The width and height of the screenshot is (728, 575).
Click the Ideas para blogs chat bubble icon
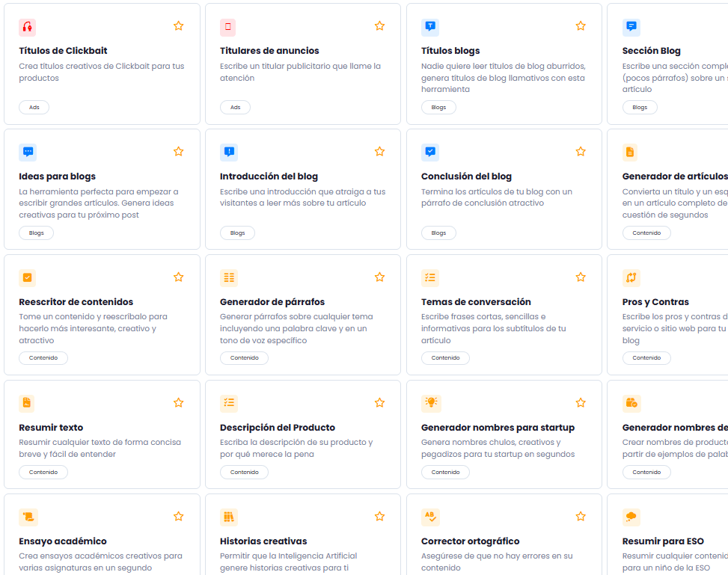pos(28,152)
